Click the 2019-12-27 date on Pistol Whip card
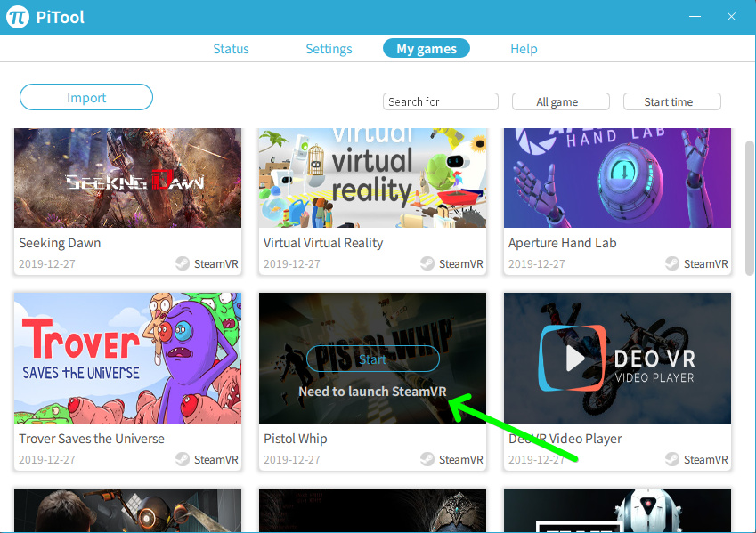This screenshot has height=533, width=756. 292,460
